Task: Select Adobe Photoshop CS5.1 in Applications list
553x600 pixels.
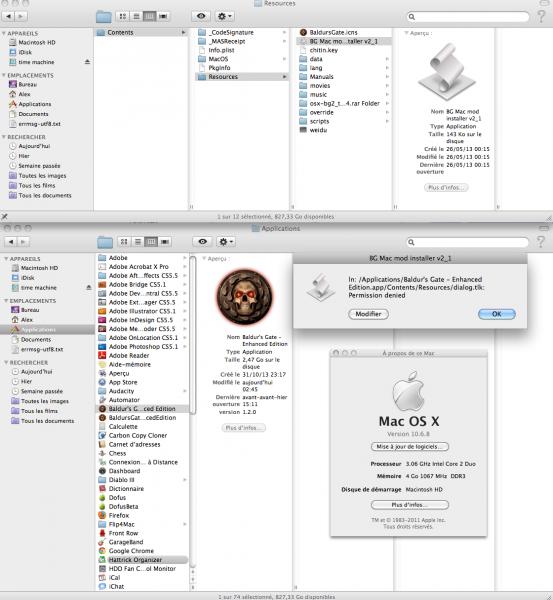Action: (142, 346)
